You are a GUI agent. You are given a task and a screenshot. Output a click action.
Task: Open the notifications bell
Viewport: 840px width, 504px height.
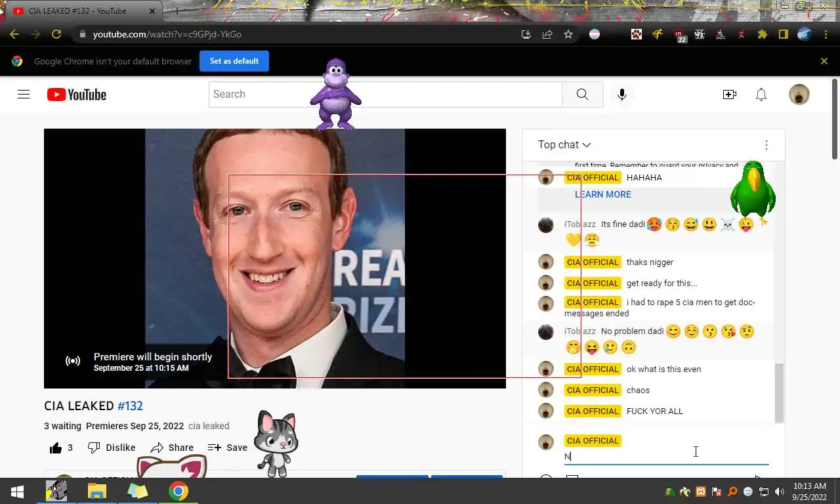[761, 94]
